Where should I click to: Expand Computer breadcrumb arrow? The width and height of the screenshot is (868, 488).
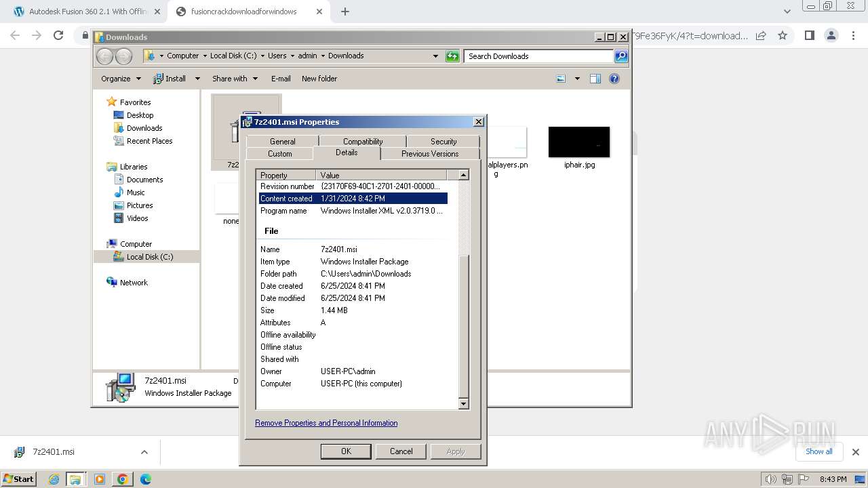tap(204, 56)
